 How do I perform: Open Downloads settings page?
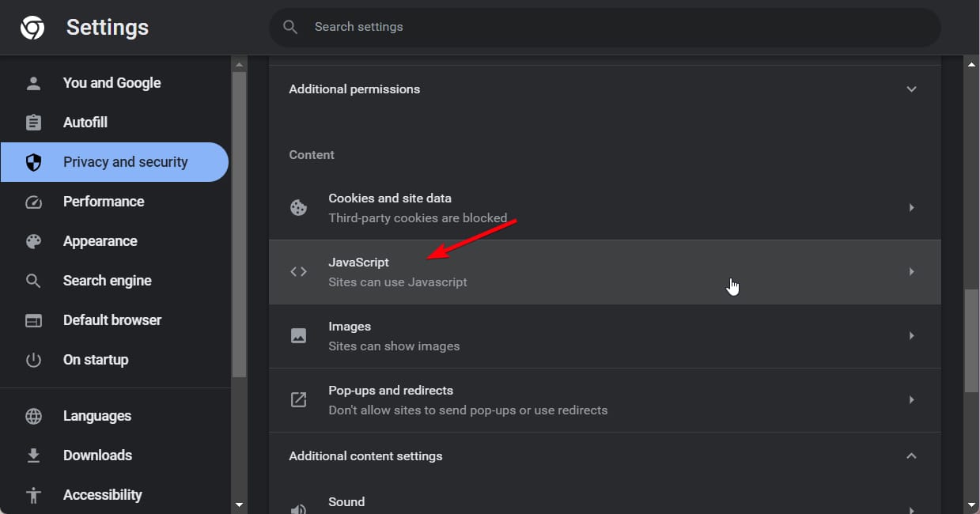(x=97, y=455)
